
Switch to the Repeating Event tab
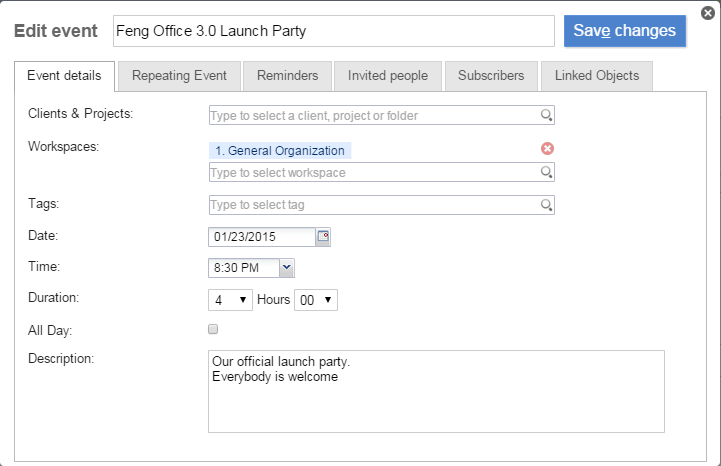tap(179, 76)
